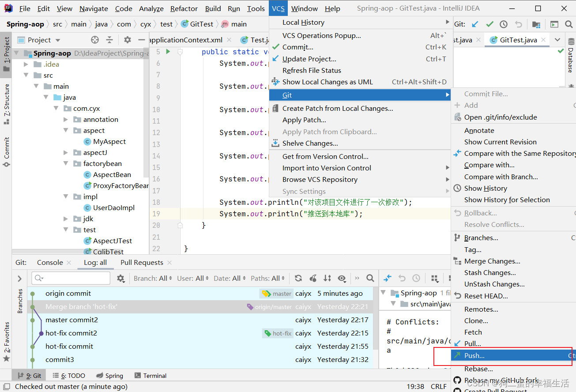The width and height of the screenshot is (576, 392).
Task: Toggle the eye view options in Git log
Action: [342, 278]
